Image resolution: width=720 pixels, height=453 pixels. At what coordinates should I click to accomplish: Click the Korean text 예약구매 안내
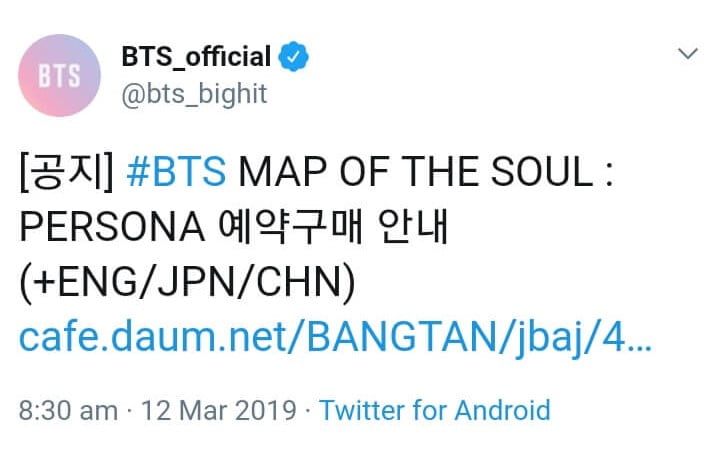(x=337, y=230)
